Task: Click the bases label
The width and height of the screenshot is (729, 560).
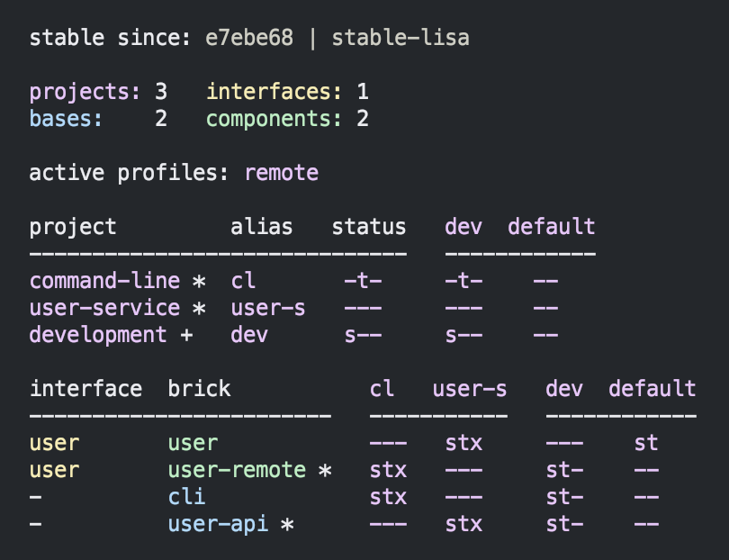Action: [66, 119]
